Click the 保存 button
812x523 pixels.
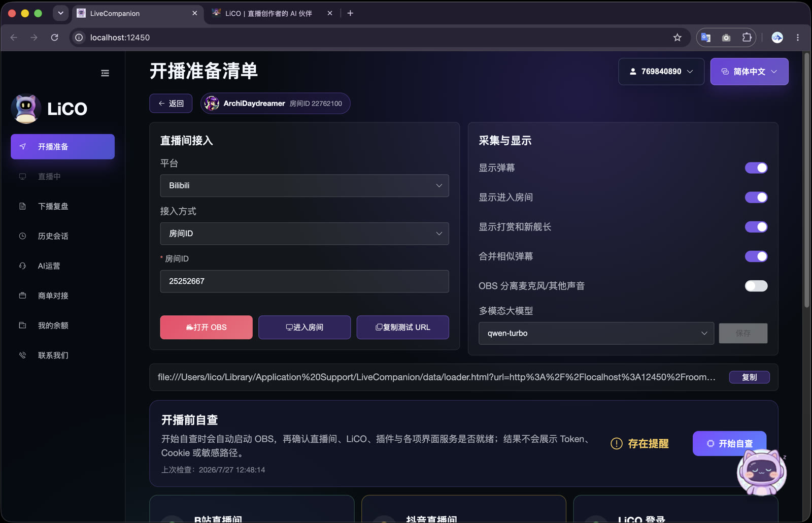pyautogui.click(x=743, y=334)
